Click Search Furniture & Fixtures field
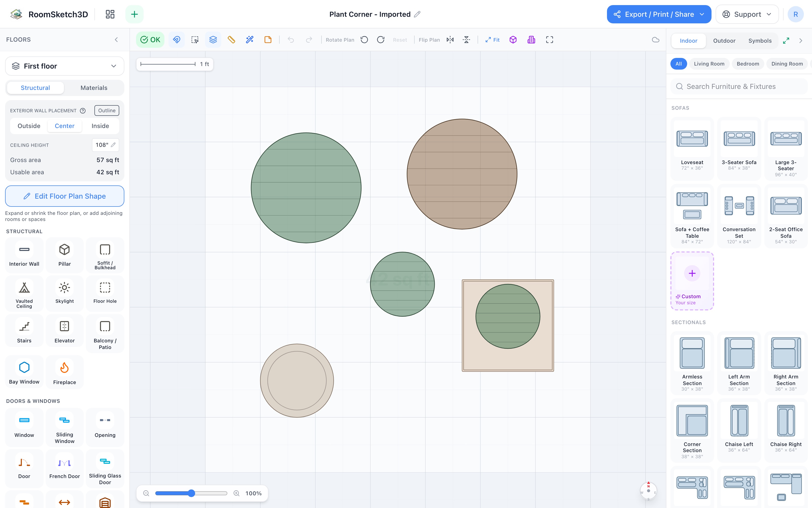 click(739, 86)
